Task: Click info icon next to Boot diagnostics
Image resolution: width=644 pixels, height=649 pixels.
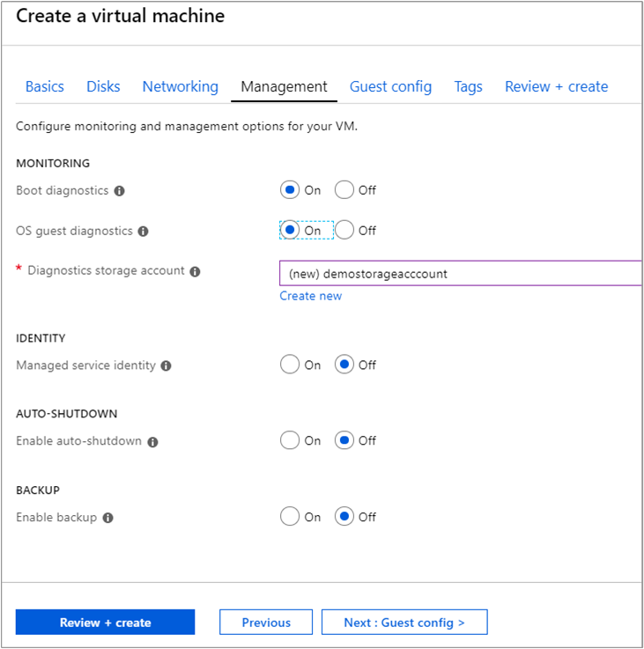Action: tap(119, 191)
